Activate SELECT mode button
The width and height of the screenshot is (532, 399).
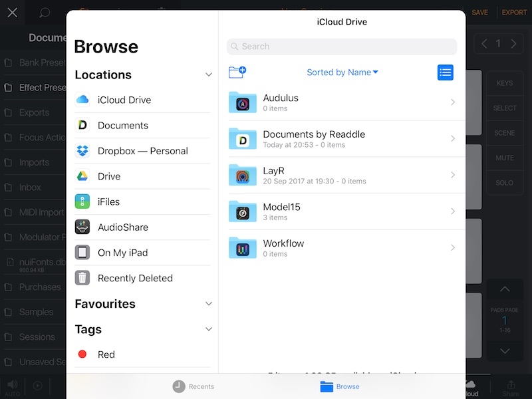click(505, 108)
